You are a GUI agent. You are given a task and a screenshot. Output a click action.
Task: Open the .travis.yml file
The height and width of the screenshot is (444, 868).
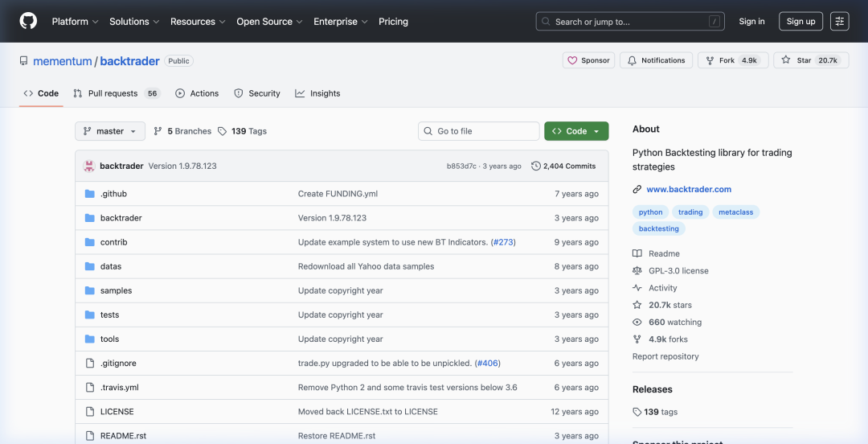pos(120,388)
